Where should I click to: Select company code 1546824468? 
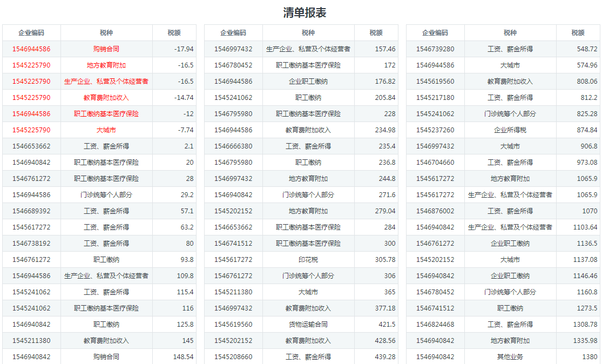pyautogui.click(x=435, y=325)
